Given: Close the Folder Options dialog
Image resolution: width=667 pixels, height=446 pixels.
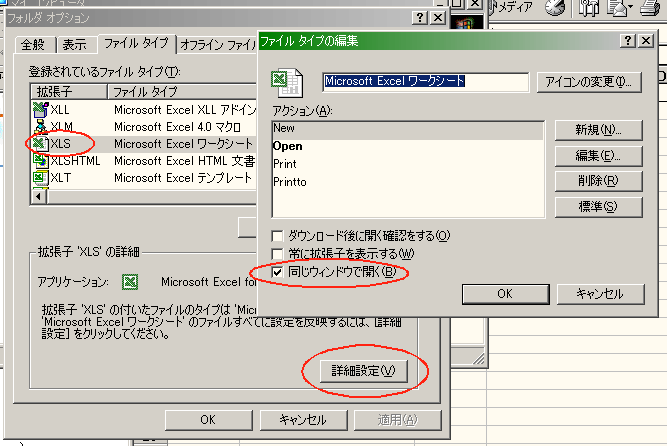Looking at the screenshot, I should [x=438, y=17].
